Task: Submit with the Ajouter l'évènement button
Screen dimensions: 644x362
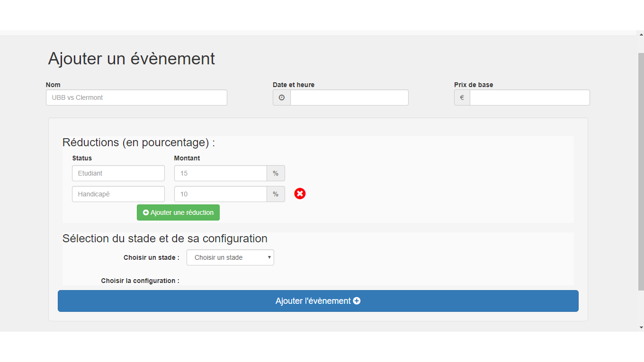Action: point(318,301)
